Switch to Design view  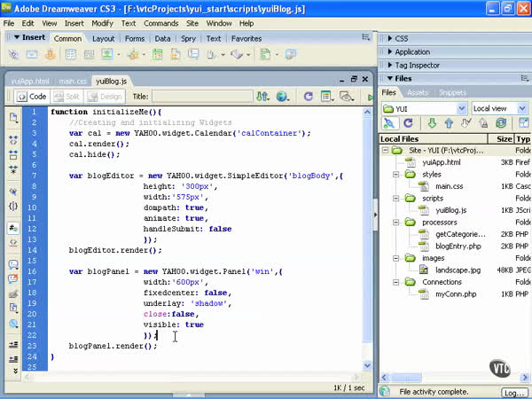point(104,96)
